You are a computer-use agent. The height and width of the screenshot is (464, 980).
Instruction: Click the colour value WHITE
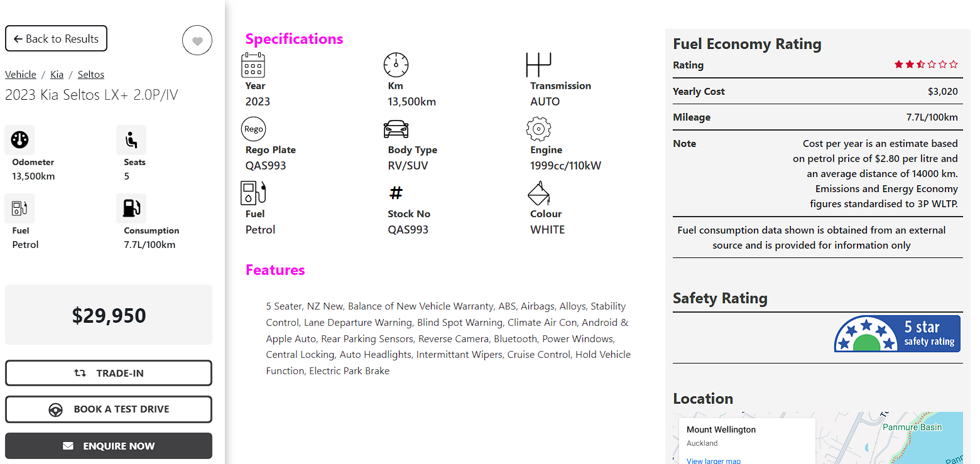pos(547,230)
